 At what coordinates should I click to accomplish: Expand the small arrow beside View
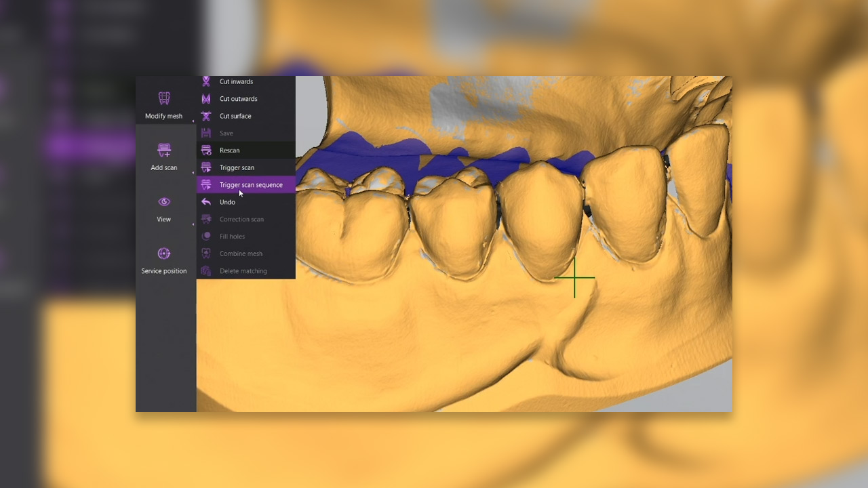(x=193, y=224)
